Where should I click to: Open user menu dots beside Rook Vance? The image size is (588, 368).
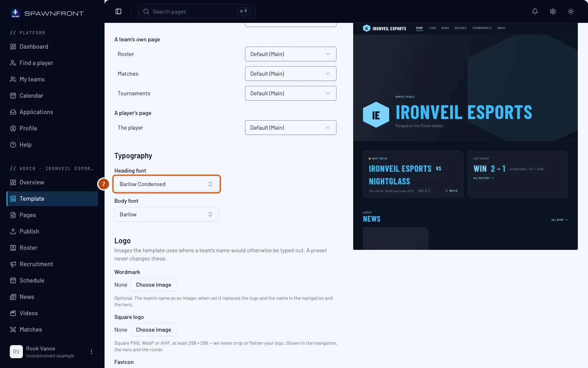pos(91,352)
